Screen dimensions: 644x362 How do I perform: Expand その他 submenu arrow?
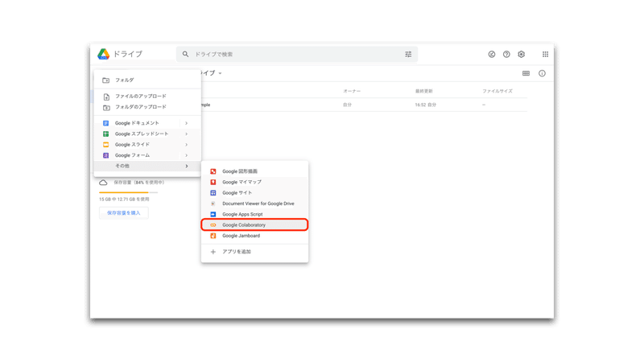187,167
